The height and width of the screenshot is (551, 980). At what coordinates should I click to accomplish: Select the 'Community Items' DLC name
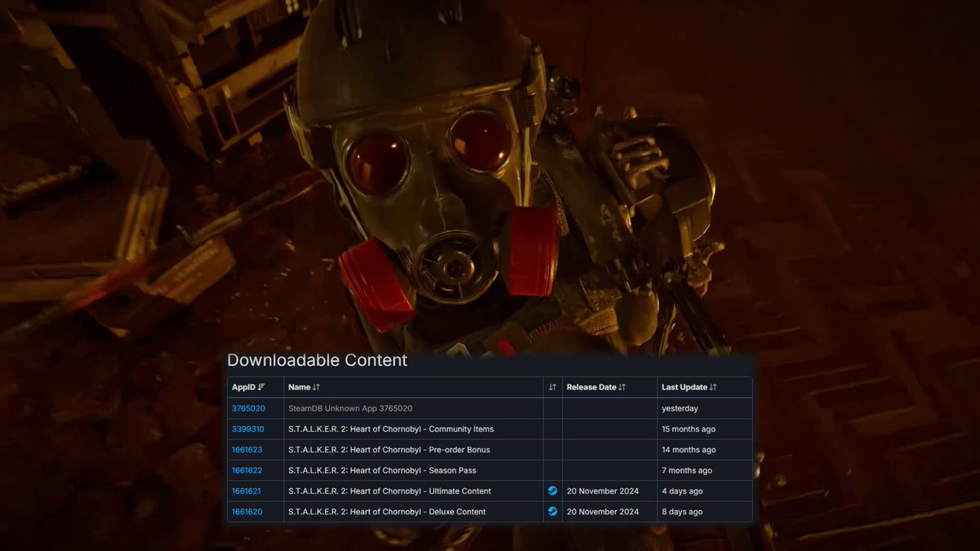(x=391, y=429)
